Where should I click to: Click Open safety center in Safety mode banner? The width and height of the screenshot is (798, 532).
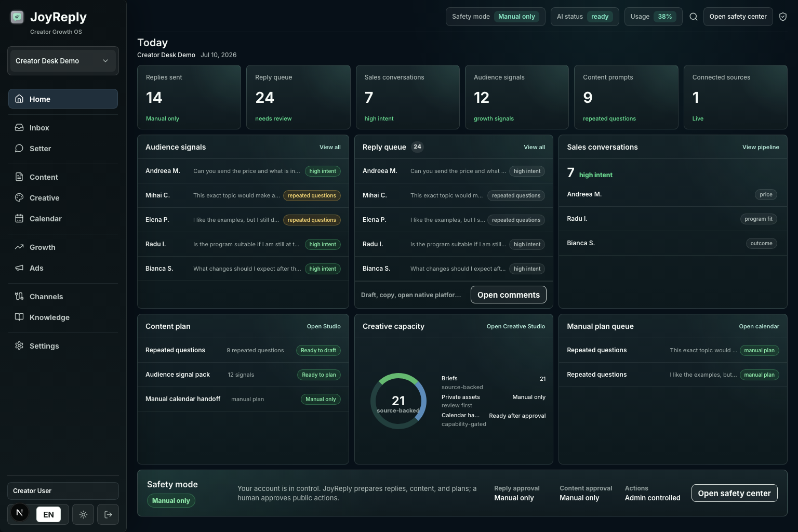(734, 493)
